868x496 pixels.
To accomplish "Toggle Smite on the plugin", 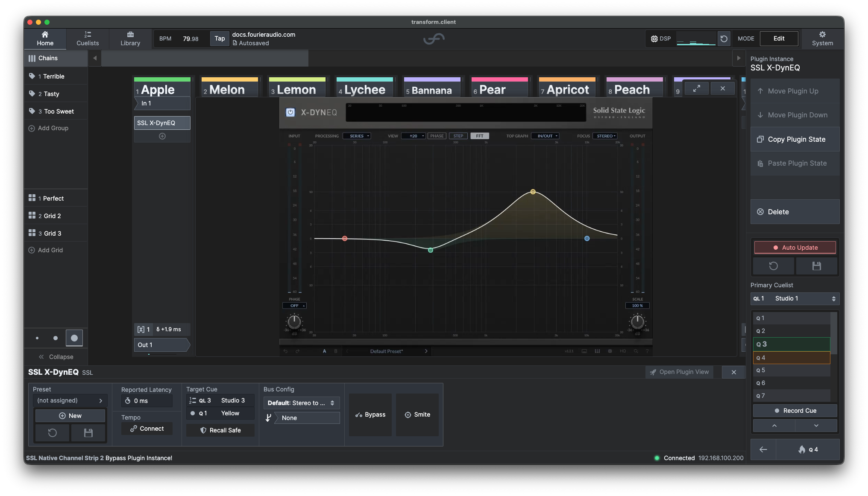I will tap(417, 414).
